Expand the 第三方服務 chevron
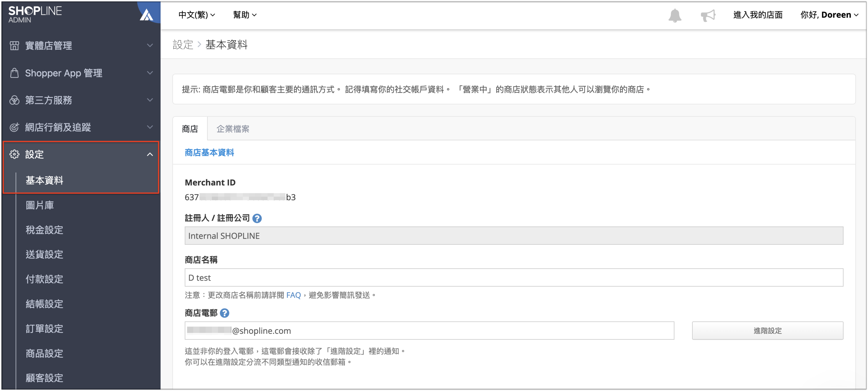This screenshot has height=391, width=868. [150, 100]
